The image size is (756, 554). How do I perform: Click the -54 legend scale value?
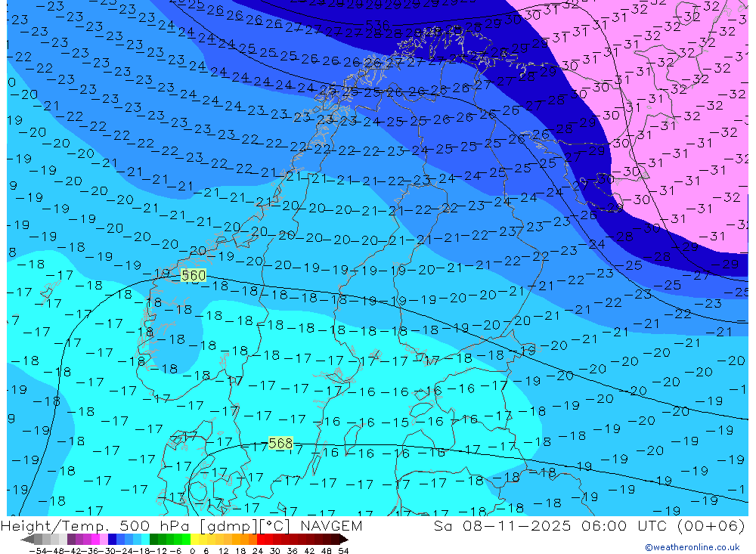39,551
